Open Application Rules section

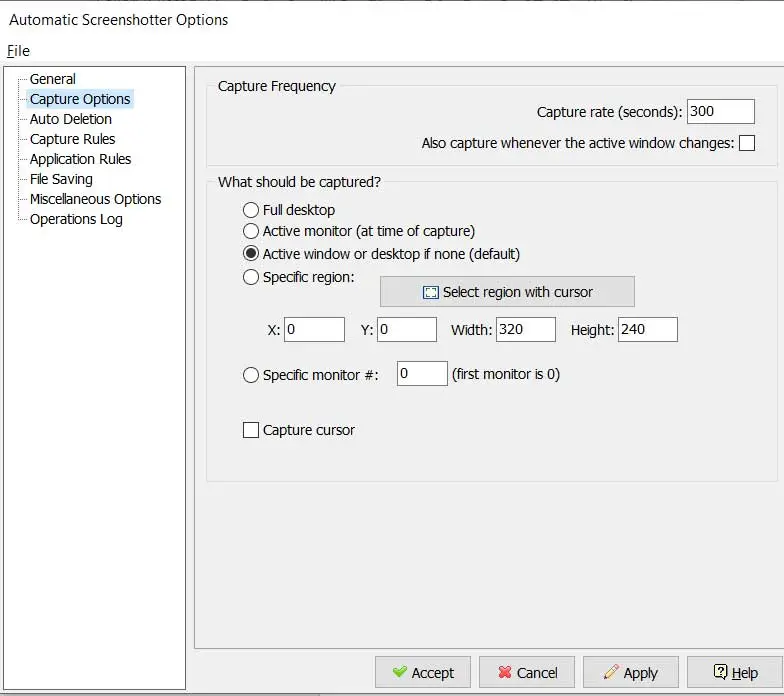pyautogui.click(x=80, y=158)
